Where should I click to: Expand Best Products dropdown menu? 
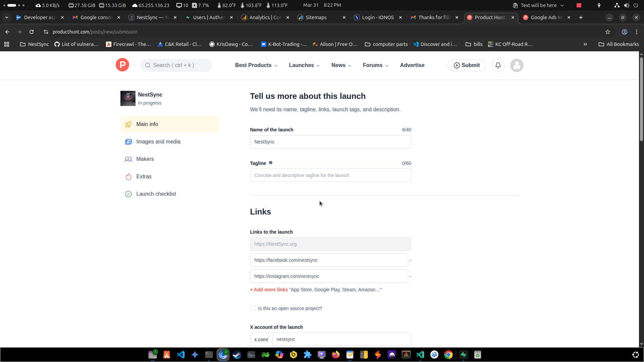pyautogui.click(x=256, y=65)
